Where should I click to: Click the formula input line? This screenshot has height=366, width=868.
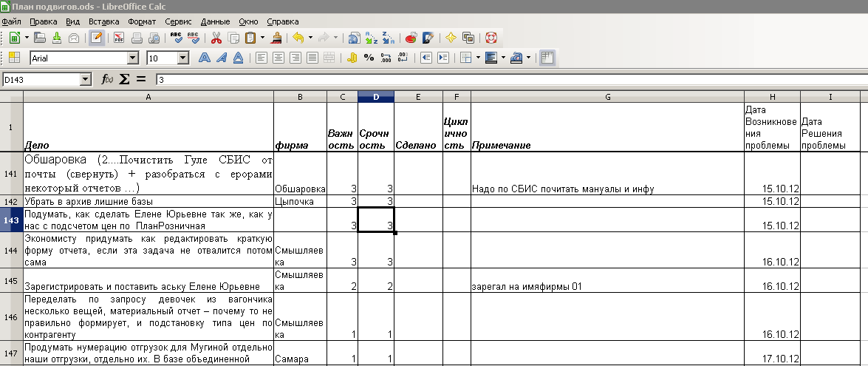(x=512, y=80)
